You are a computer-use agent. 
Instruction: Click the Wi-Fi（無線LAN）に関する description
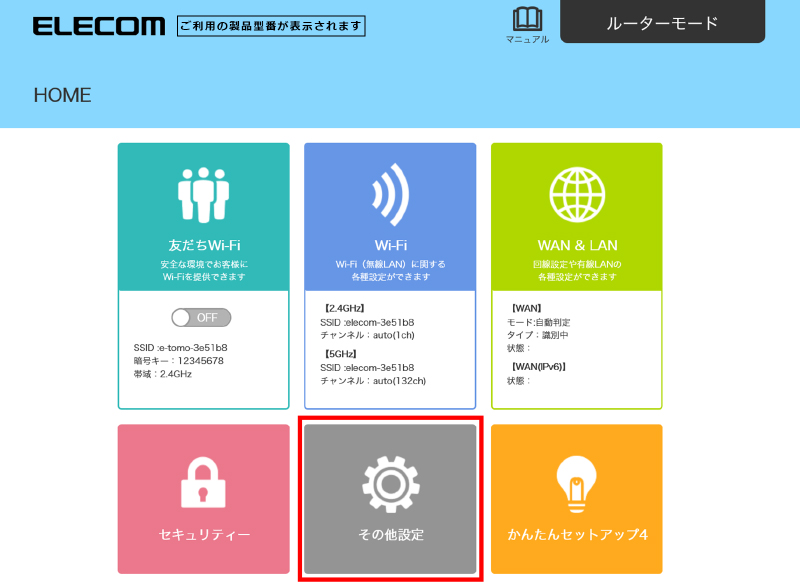[391, 264]
